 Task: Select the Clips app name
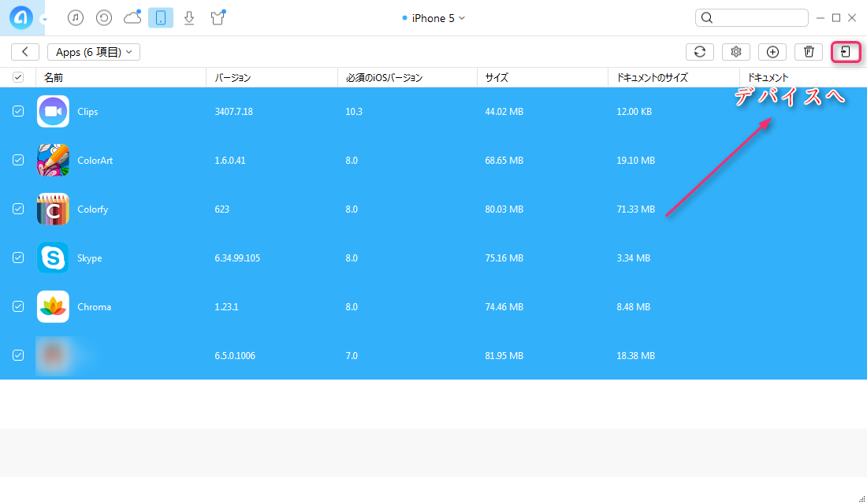point(87,112)
